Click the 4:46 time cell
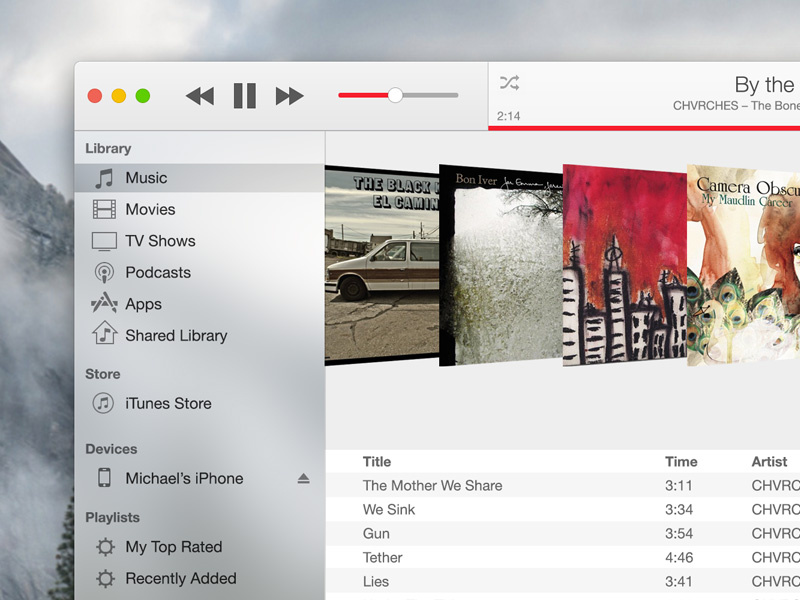 679,558
